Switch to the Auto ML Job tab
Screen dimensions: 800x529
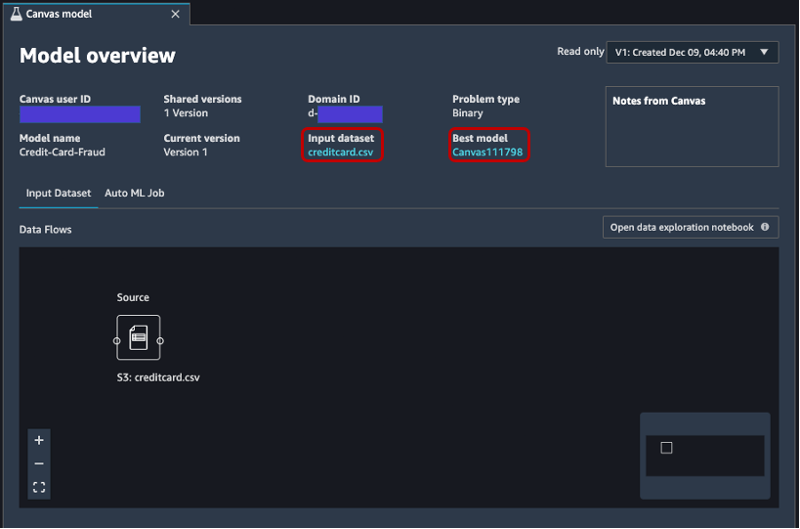134,193
